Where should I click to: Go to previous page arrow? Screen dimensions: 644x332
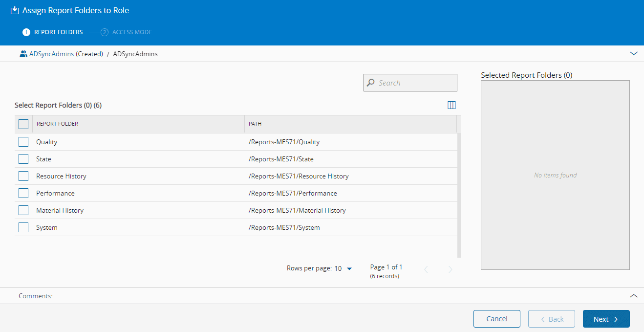426,269
